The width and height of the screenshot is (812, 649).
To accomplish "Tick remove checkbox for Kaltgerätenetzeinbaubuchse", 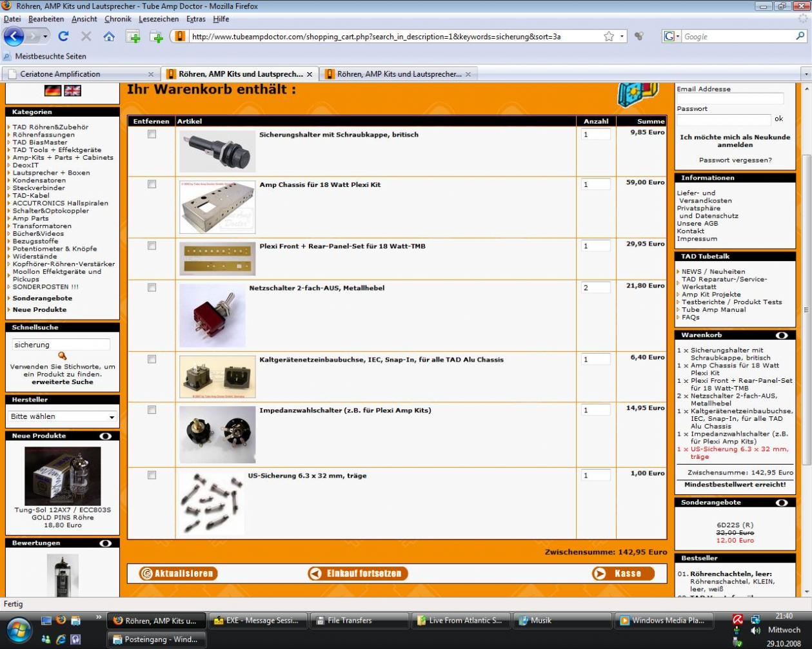I will pyautogui.click(x=152, y=359).
